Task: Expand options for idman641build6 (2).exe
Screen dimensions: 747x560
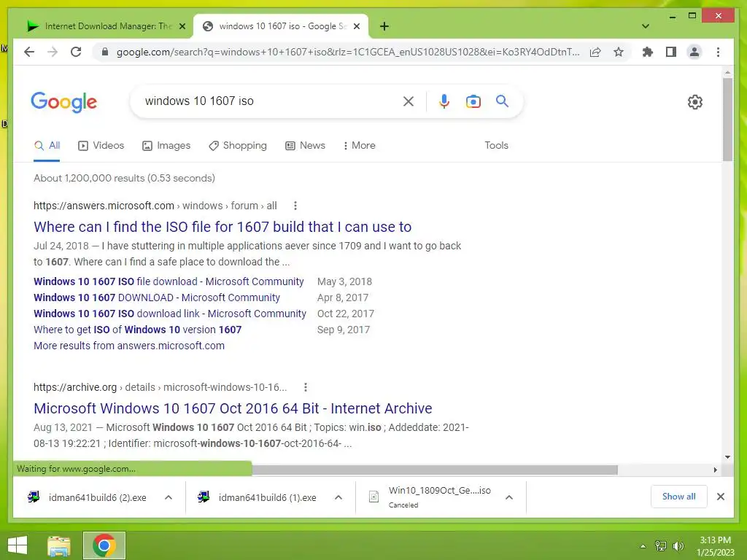Action: 169,497
